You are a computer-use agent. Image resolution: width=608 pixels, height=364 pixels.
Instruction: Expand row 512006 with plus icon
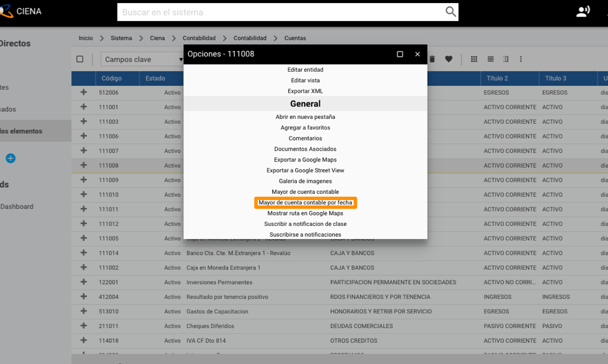tap(84, 92)
